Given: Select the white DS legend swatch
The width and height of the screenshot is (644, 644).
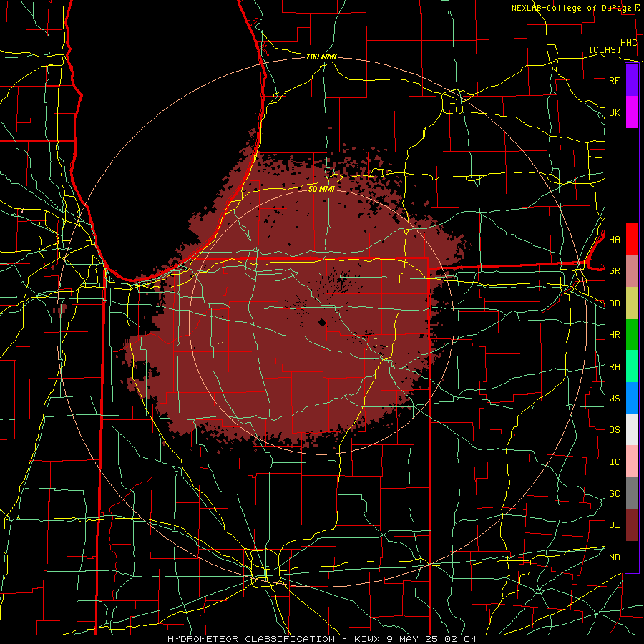Looking at the screenshot, I should point(632,429).
